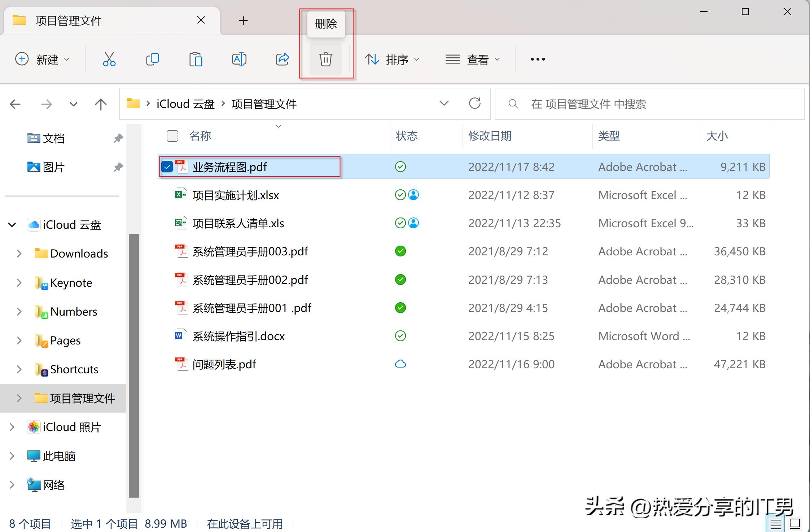
Task: Toggle the select-all checkbox in header
Action: pyautogui.click(x=172, y=136)
